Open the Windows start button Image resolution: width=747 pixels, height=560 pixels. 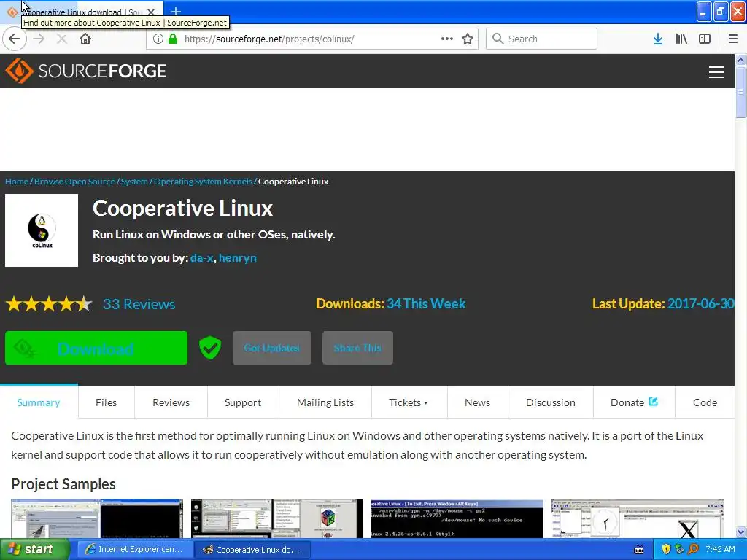(x=34, y=550)
